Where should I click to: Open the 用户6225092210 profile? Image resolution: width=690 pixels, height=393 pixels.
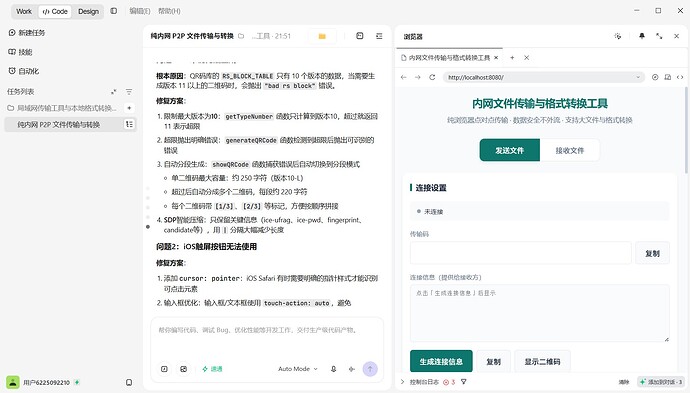[x=42, y=382]
